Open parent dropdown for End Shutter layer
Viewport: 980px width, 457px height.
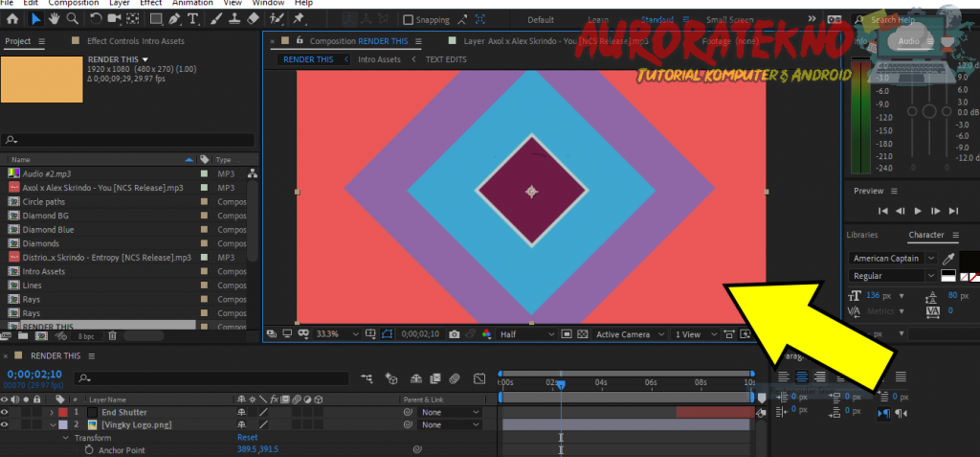tap(451, 413)
